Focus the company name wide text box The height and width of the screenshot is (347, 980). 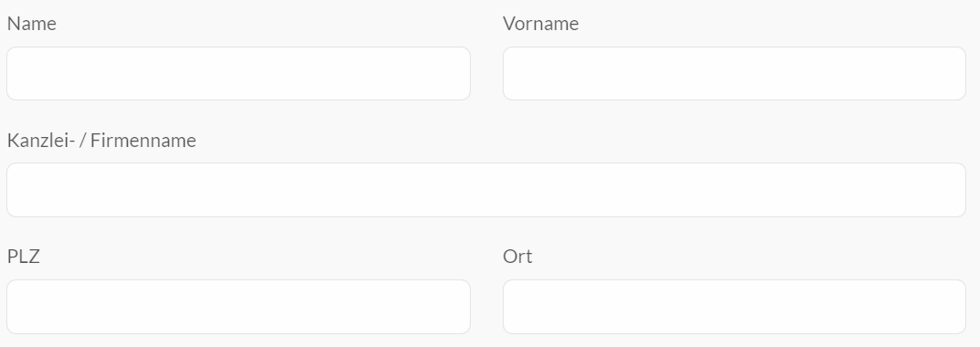(486, 190)
